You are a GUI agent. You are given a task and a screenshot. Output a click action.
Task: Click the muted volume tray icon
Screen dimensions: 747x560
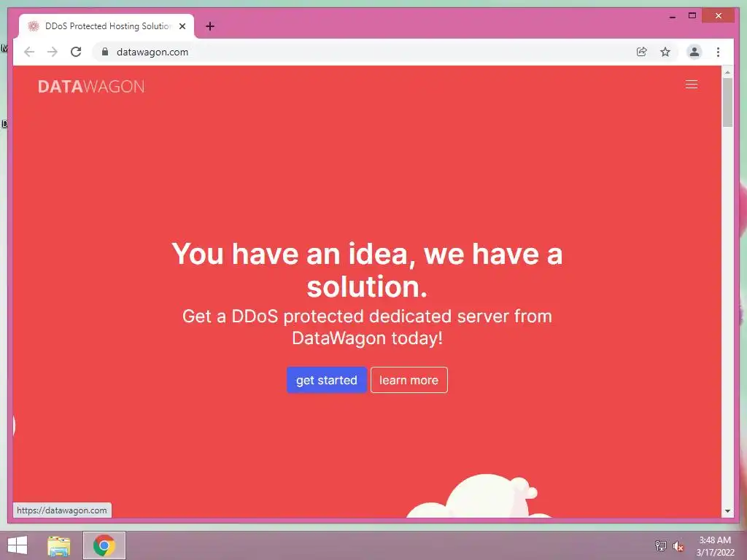(678, 546)
